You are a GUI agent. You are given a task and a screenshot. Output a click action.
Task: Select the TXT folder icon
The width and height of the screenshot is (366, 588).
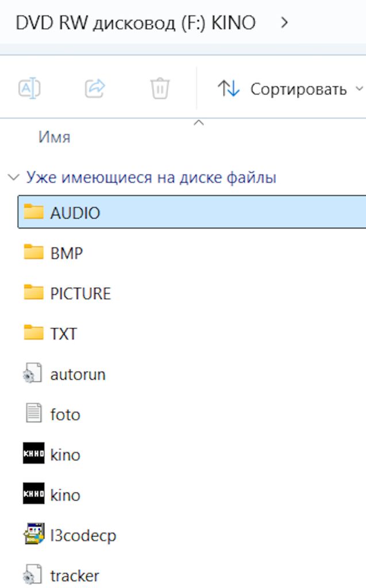click(x=33, y=332)
